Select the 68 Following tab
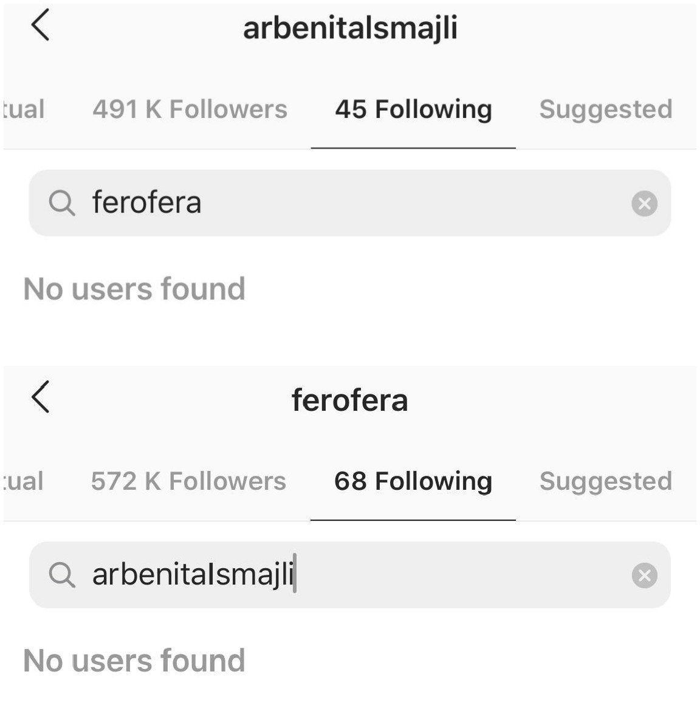This screenshot has width=700, height=728. pos(413,481)
